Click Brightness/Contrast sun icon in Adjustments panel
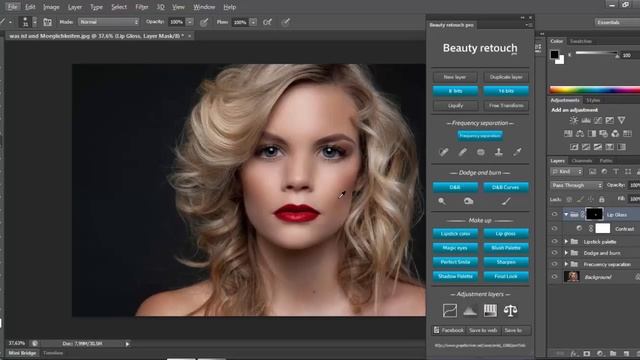 tap(574, 120)
